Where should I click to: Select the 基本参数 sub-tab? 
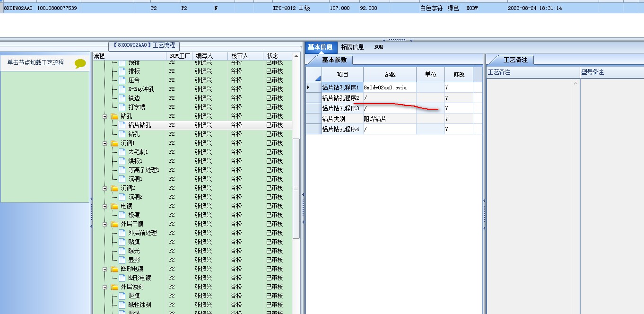click(334, 60)
